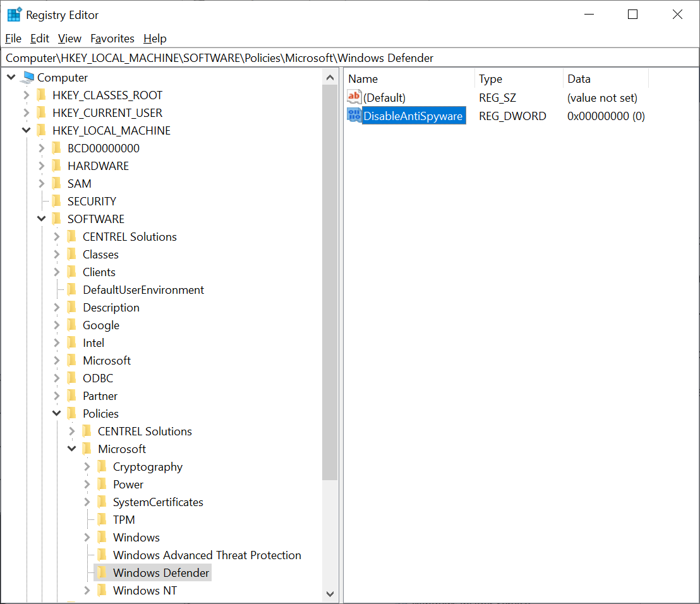Click the Cryptography folder icon

(102, 466)
